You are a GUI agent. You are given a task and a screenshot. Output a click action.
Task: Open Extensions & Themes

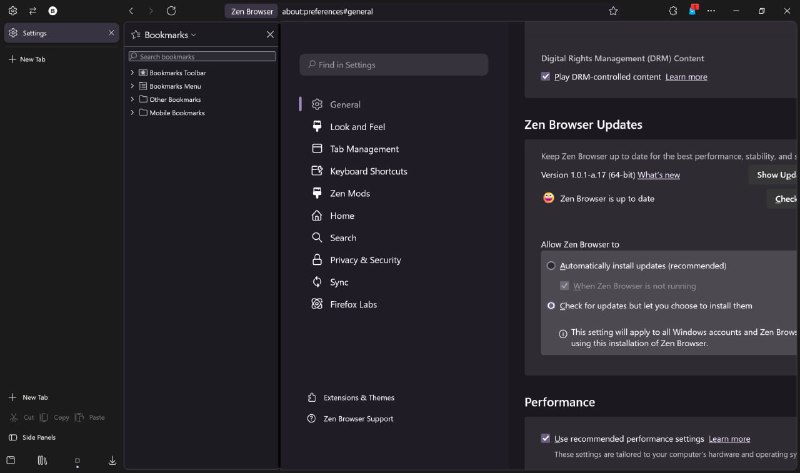click(x=358, y=397)
